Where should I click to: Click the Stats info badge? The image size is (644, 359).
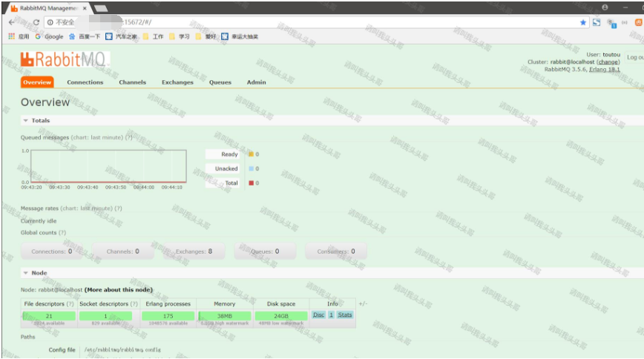point(345,314)
